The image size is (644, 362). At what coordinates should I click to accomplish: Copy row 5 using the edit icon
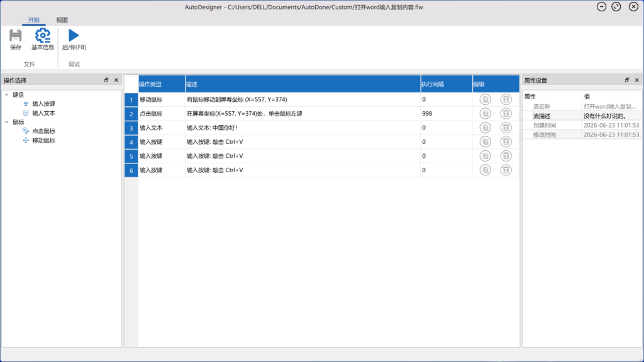click(x=485, y=156)
